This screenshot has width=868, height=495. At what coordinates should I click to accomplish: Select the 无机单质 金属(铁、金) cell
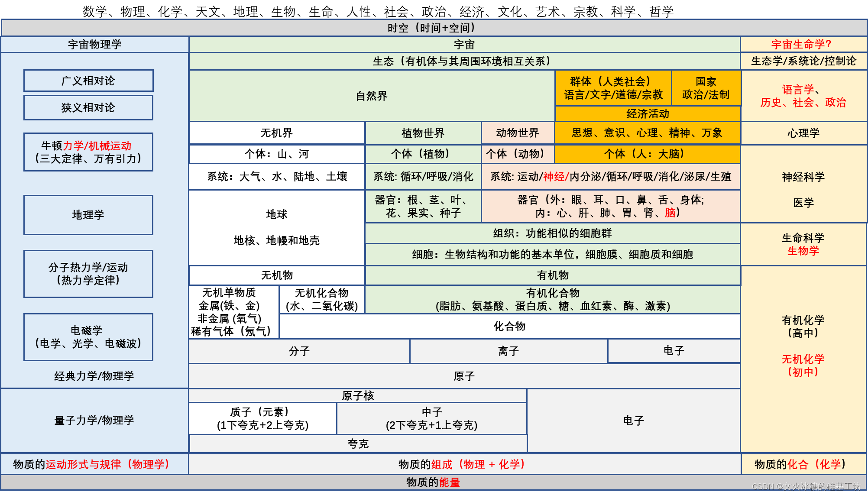pos(234,312)
